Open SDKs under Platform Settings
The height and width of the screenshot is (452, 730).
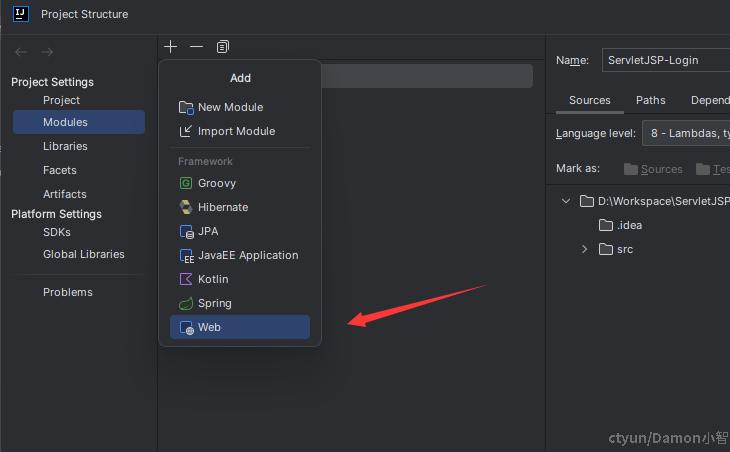pos(57,232)
